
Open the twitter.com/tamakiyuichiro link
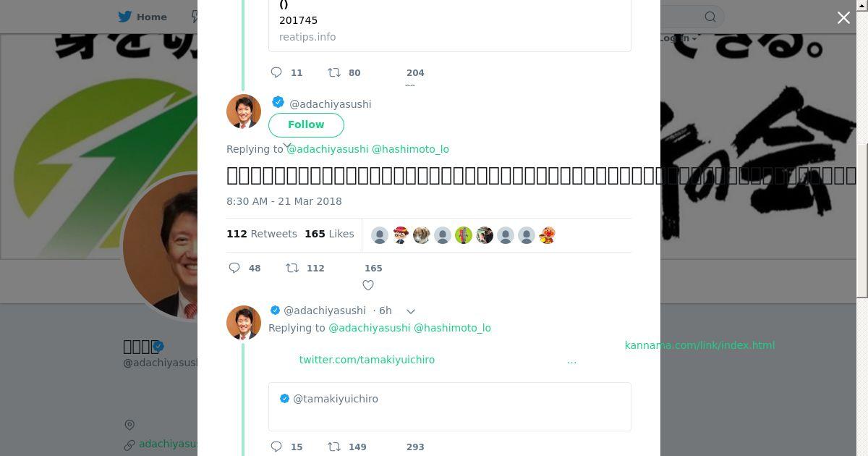click(367, 360)
